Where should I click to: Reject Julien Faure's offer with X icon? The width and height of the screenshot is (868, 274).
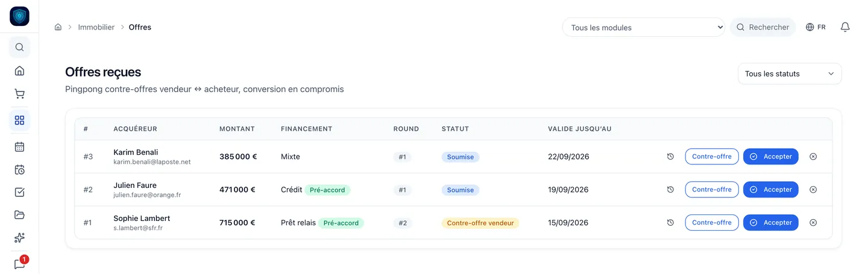[813, 190]
